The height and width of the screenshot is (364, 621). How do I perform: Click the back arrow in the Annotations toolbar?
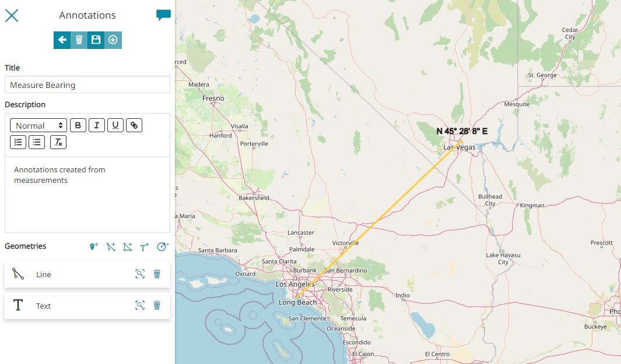pos(62,40)
